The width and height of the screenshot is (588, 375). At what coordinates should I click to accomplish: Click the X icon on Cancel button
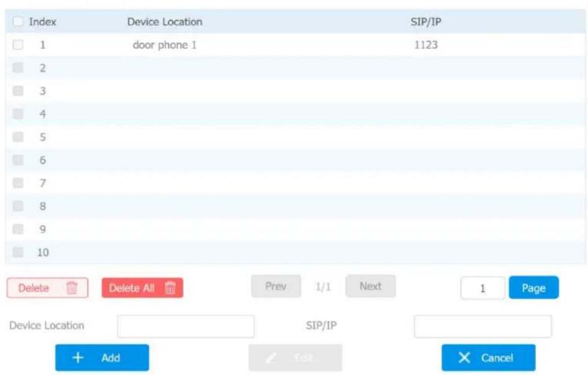[x=464, y=358]
